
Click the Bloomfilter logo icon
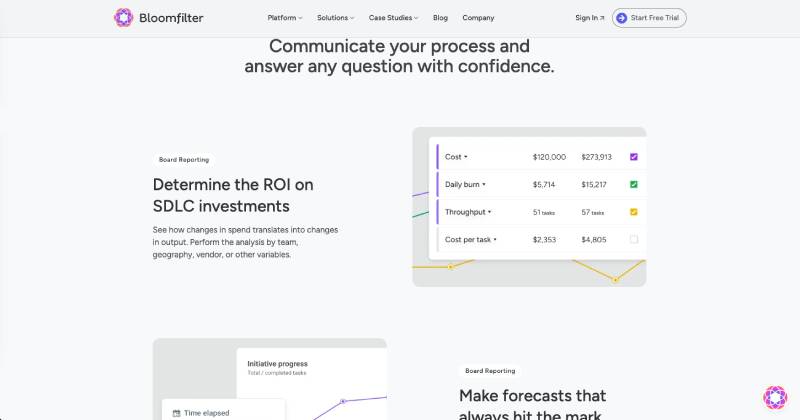click(123, 17)
